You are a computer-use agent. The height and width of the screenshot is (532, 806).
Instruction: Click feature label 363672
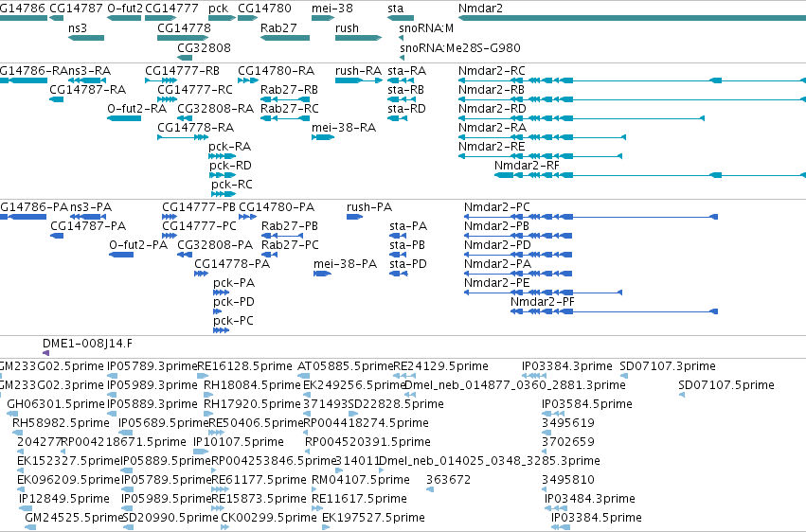click(x=448, y=480)
